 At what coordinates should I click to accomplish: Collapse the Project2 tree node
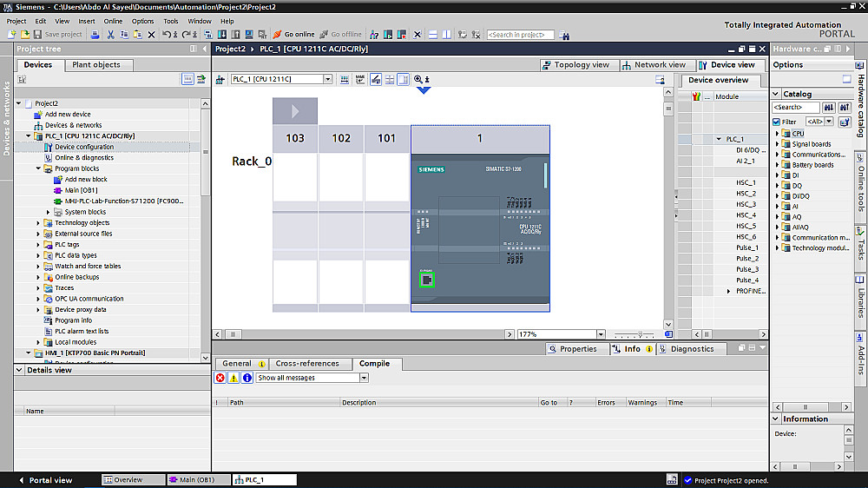pyautogui.click(x=19, y=103)
